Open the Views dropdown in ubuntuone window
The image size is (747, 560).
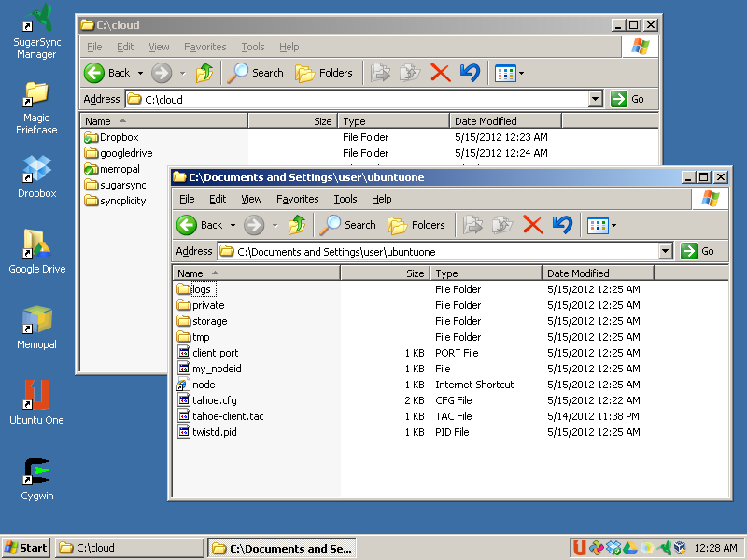click(x=614, y=225)
